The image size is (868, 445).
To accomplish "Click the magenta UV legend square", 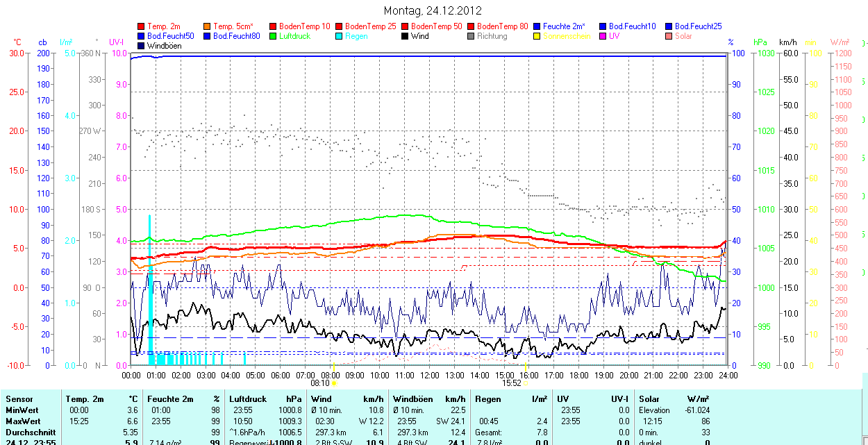I will 602,36.
